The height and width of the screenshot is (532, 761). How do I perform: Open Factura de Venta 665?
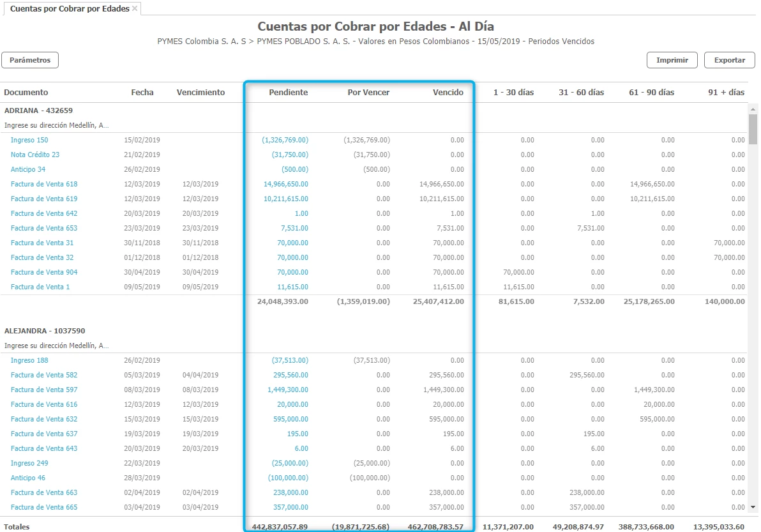point(44,507)
